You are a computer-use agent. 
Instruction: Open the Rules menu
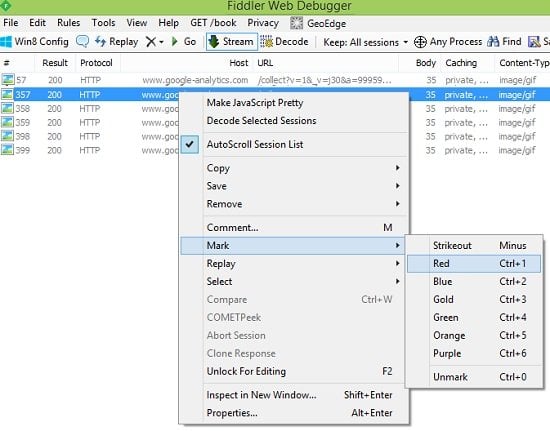[x=68, y=23]
